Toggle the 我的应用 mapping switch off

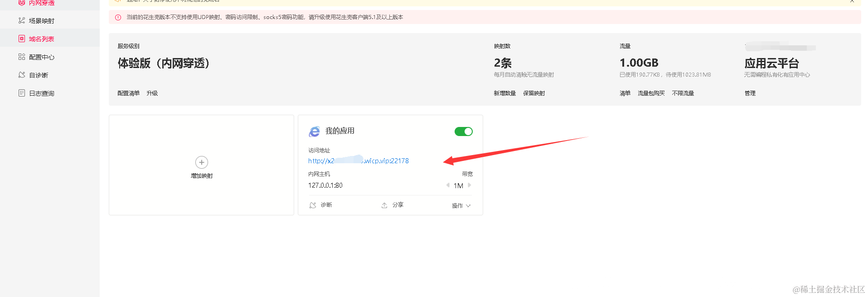(464, 131)
